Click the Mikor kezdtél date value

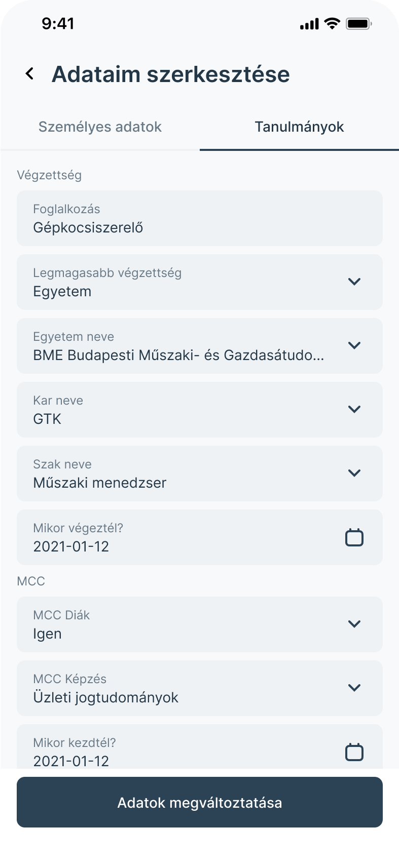coord(71,761)
